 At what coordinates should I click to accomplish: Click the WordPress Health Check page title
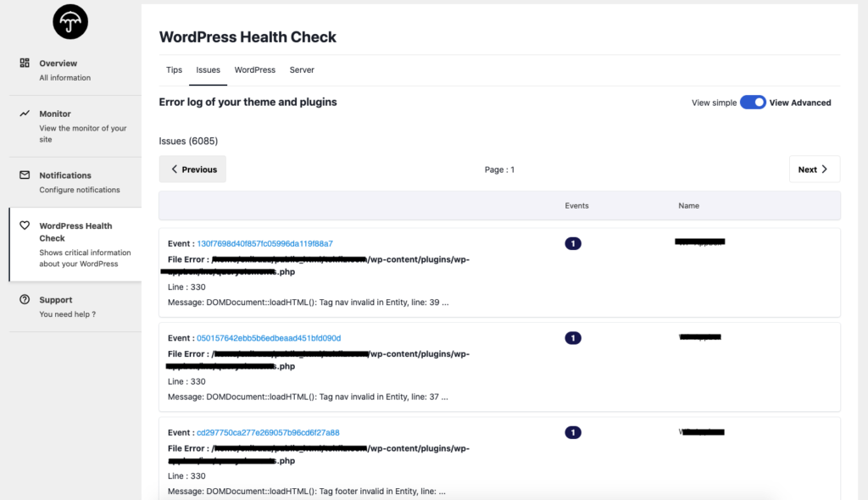tap(248, 37)
